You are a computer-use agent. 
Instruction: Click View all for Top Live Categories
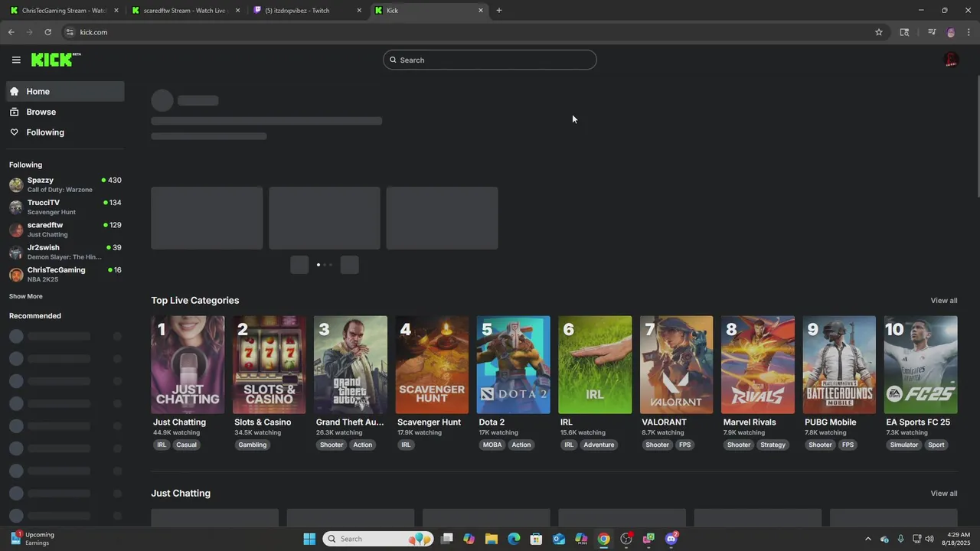[x=943, y=301]
